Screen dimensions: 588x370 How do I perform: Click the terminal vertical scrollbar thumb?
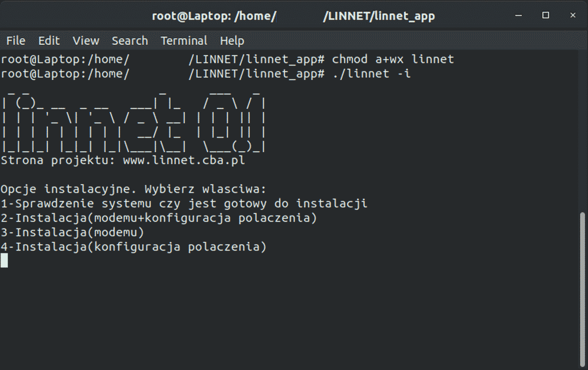point(582,289)
